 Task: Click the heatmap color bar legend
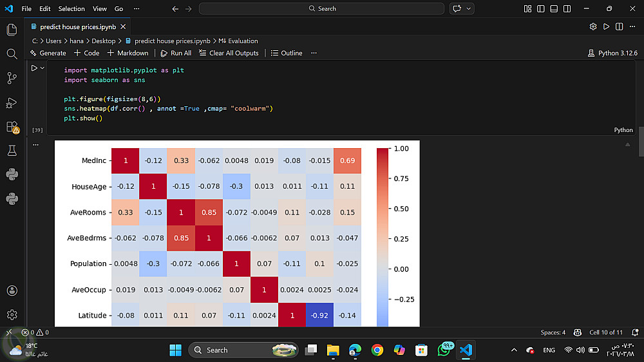[383, 237]
